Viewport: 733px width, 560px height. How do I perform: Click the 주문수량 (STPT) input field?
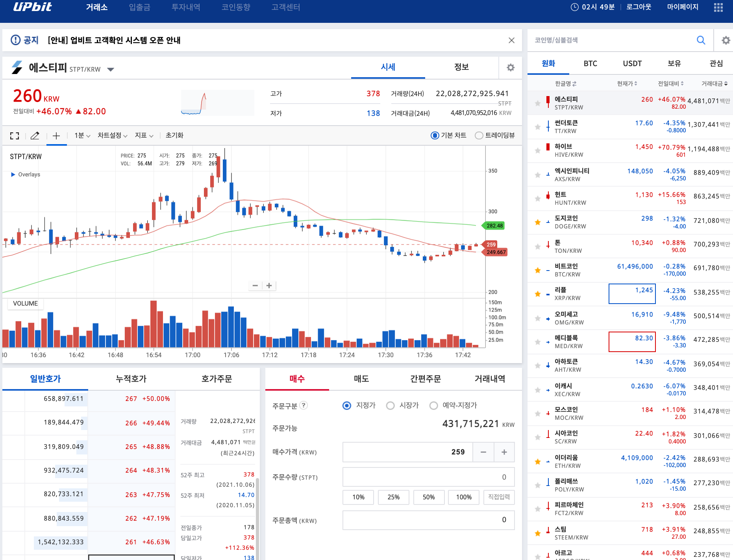(x=428, y=477)
